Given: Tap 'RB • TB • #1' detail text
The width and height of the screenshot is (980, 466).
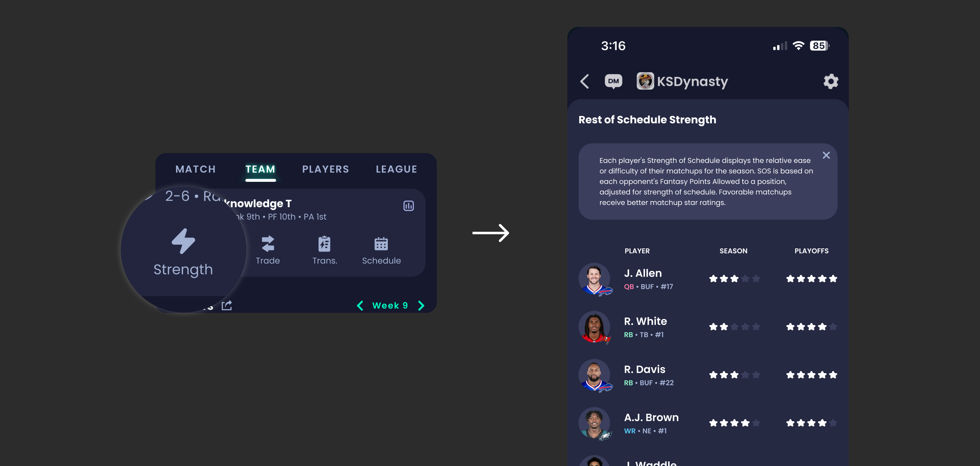Looking at the screenshot, I should point(644,335).
